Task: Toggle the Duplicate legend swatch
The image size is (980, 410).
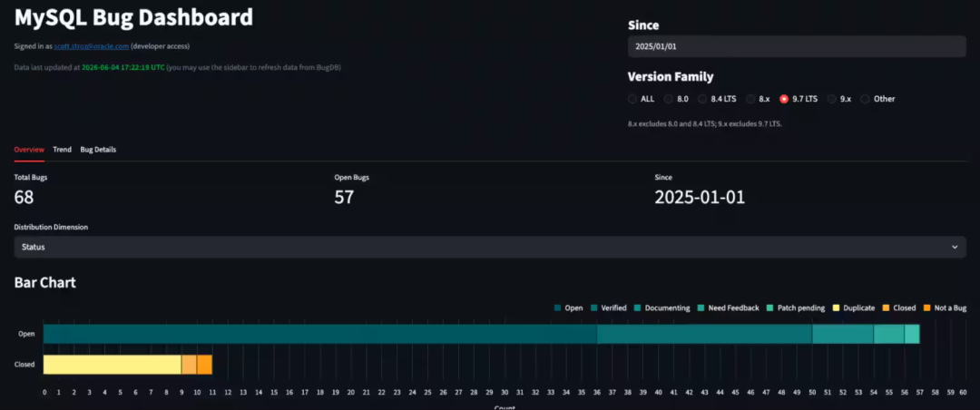Action: click(836, 308)
